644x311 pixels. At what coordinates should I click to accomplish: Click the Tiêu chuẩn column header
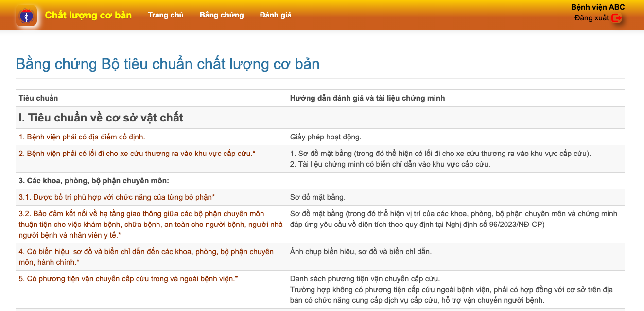[38, 98]
